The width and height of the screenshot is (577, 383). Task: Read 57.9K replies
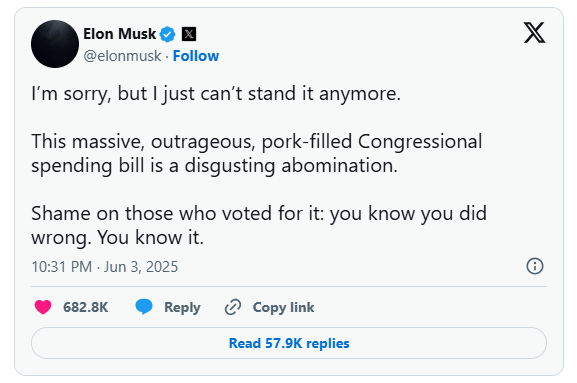point(289,343)
